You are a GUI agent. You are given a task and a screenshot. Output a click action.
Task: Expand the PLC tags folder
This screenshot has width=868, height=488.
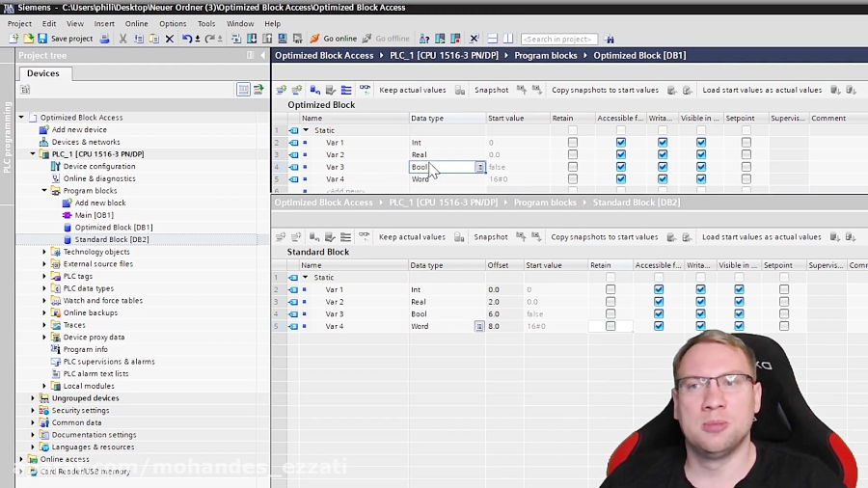(x=44, y=276)
